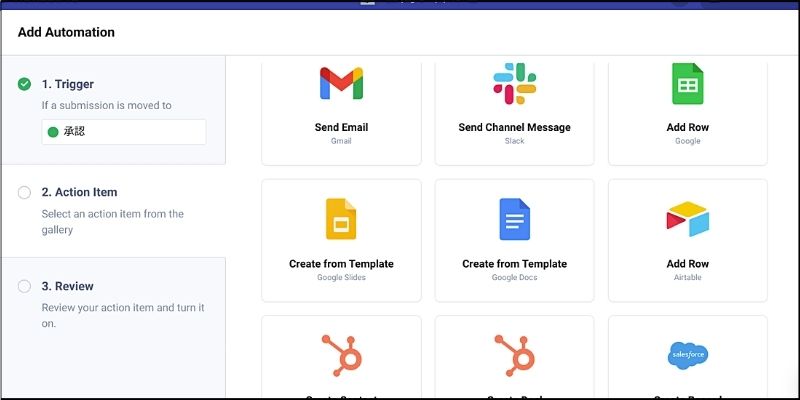Click the Airtable caption text

(687, 278)
